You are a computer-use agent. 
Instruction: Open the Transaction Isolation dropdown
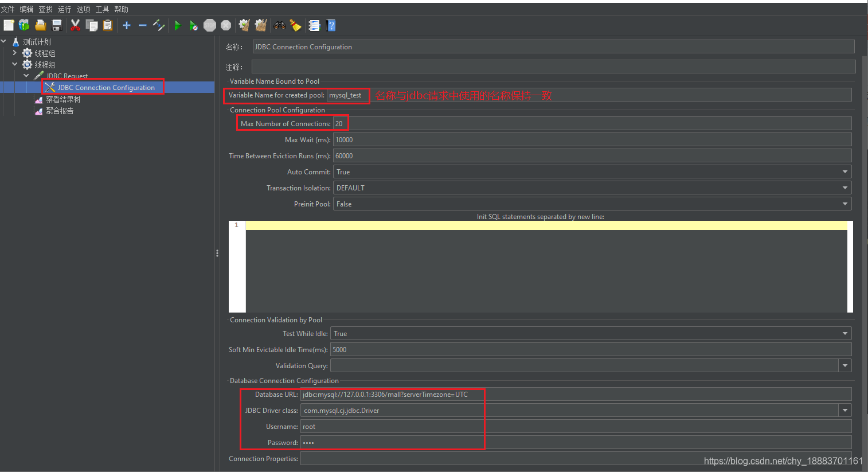[x=592, y=188]
